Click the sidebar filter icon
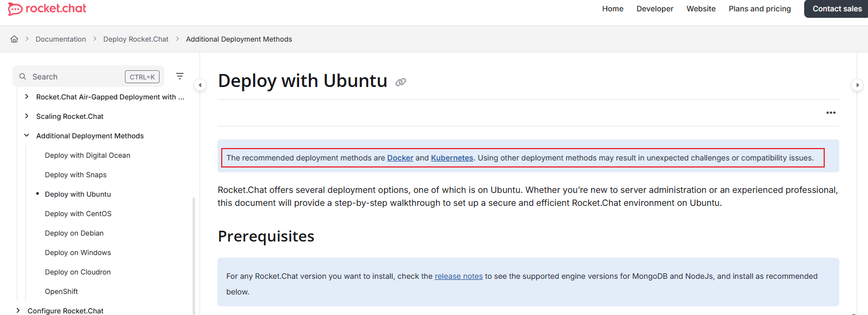868x315 pixels. [x=180, y=76]
